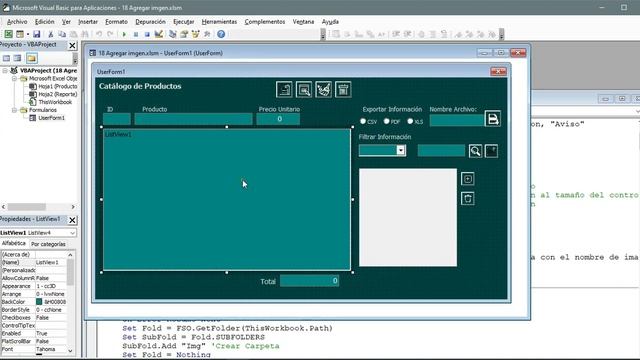Select UserForm1 in project tree
The height and width of the screenshot is (360, 640).
point(51,118)
